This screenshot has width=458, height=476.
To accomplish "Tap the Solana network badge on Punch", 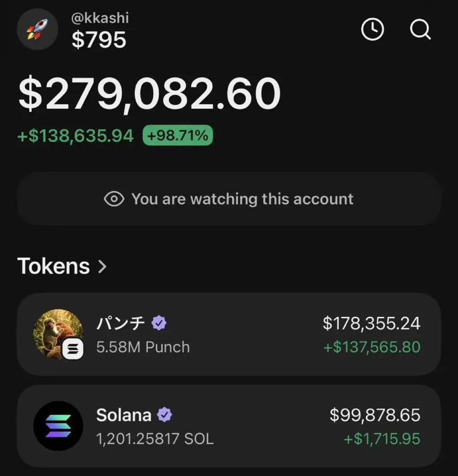I will click(x=73, y=349).
